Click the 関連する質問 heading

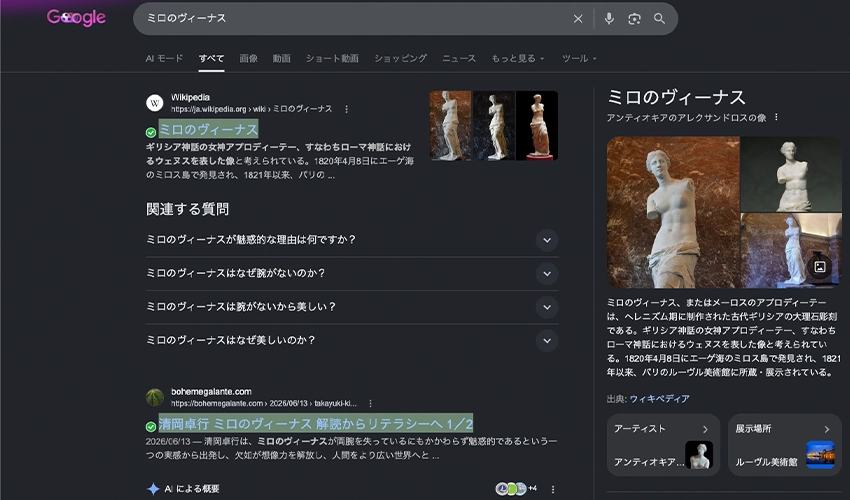point(188,209)
